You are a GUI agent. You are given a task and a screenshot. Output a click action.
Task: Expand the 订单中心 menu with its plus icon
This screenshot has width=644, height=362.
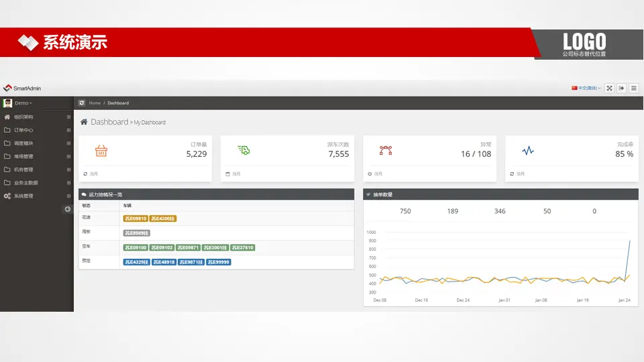click(x=68, y=130)
